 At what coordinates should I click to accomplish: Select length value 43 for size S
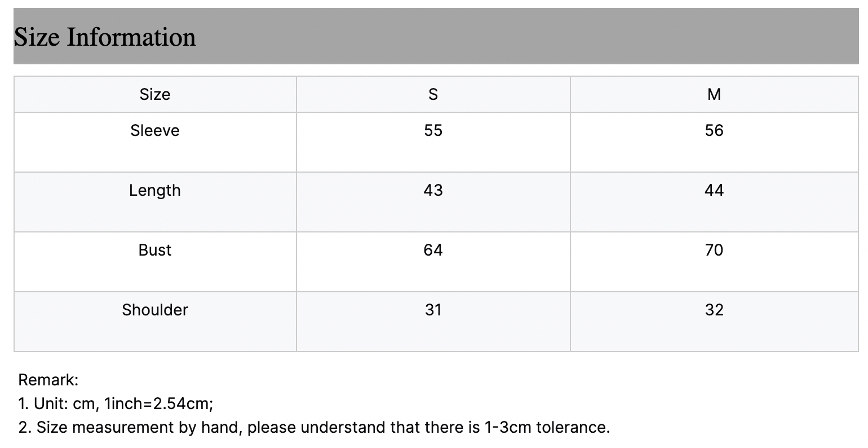coord(433,190)
